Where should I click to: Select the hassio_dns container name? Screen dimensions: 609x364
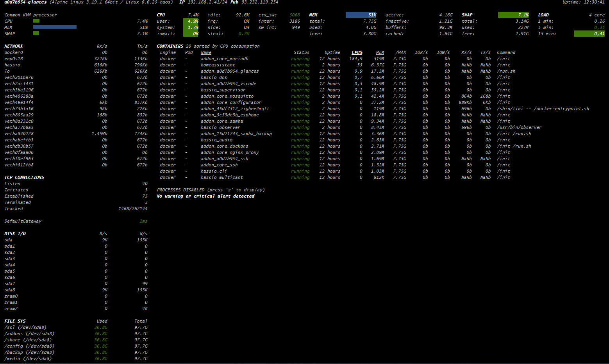pyautogui.click(x=214, y=77)
